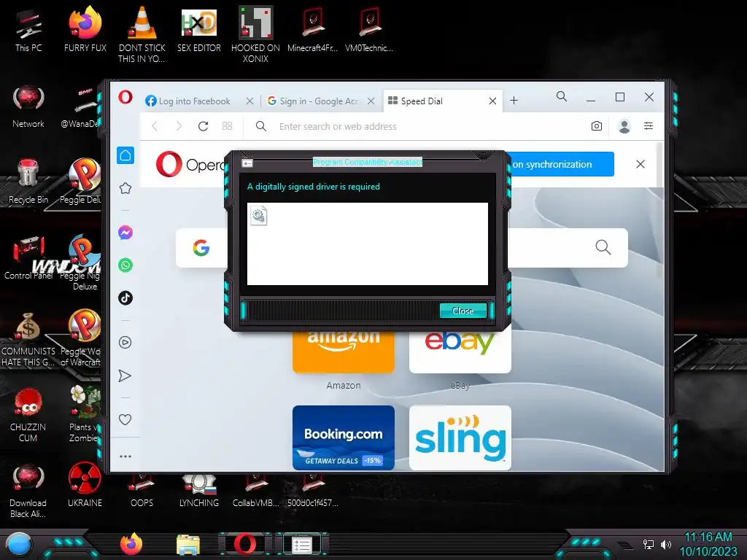This screenshot has height=560, width=747.
Task: Click the Program Compatibility Assistant title icon
Action: (247, 163)
